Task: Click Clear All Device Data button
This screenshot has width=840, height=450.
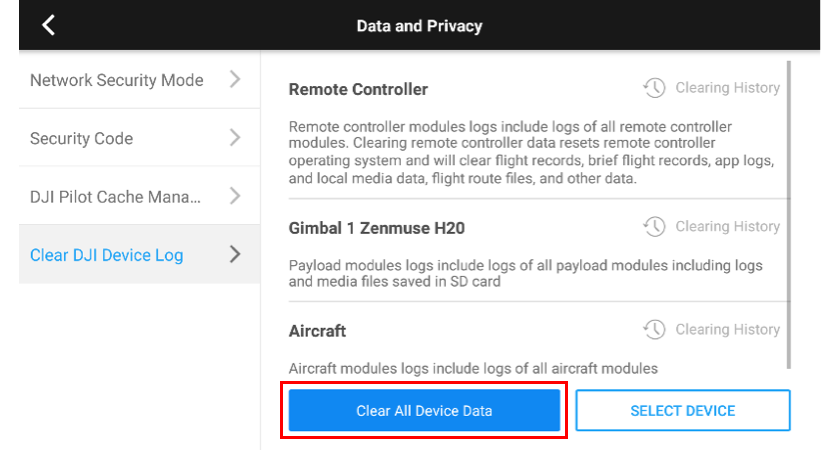Action: [x=424, y=410]
